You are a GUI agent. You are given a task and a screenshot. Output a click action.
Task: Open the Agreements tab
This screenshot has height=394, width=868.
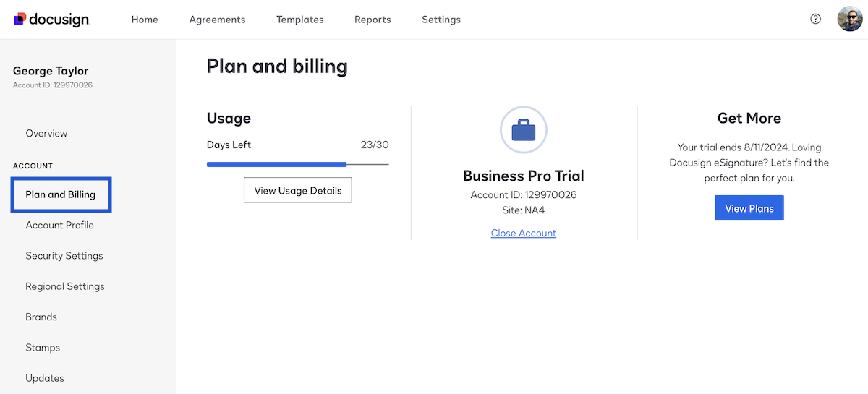pos(217,20)
